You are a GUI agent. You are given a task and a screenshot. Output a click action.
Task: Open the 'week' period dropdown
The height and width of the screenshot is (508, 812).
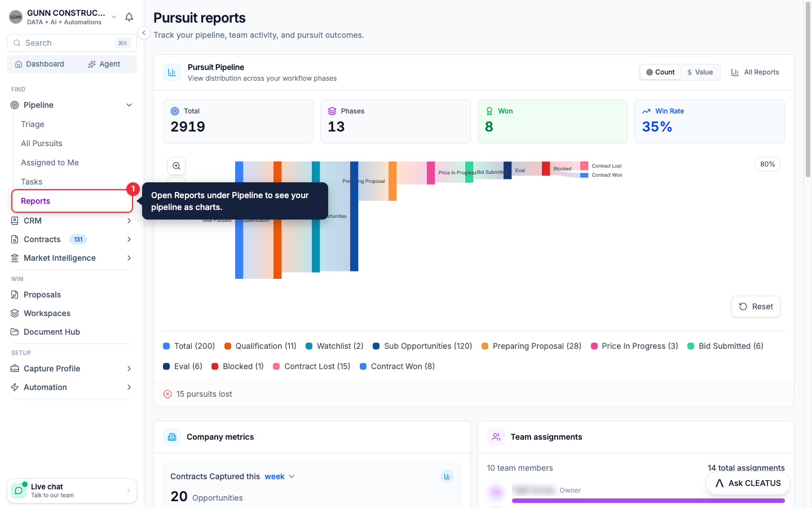tap(280, 476)
